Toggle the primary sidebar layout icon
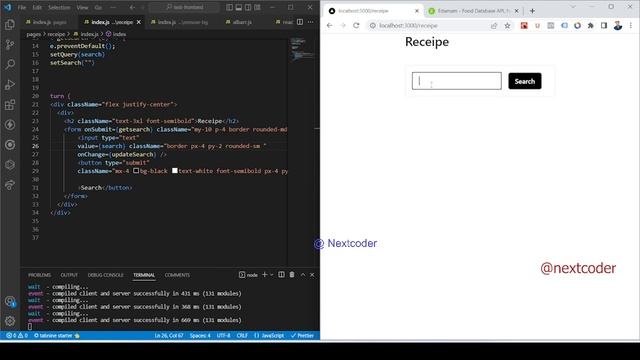Image resolution: width=640 pixels, height=360 pixels. 229,7
